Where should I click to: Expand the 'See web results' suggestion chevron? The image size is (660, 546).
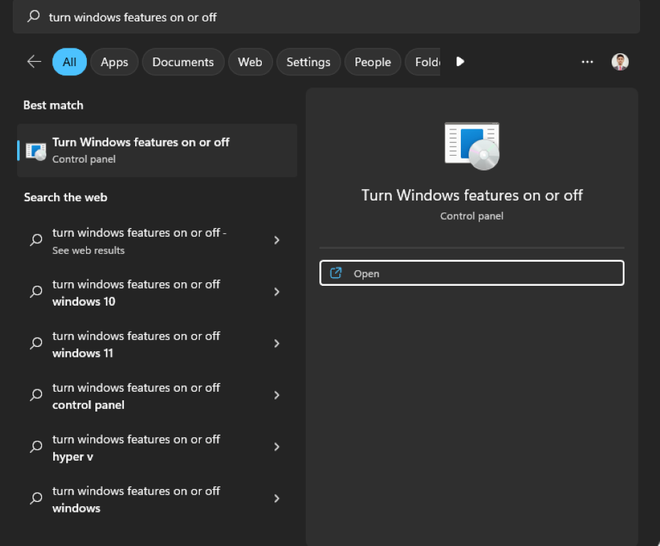[x=277, y=240]
